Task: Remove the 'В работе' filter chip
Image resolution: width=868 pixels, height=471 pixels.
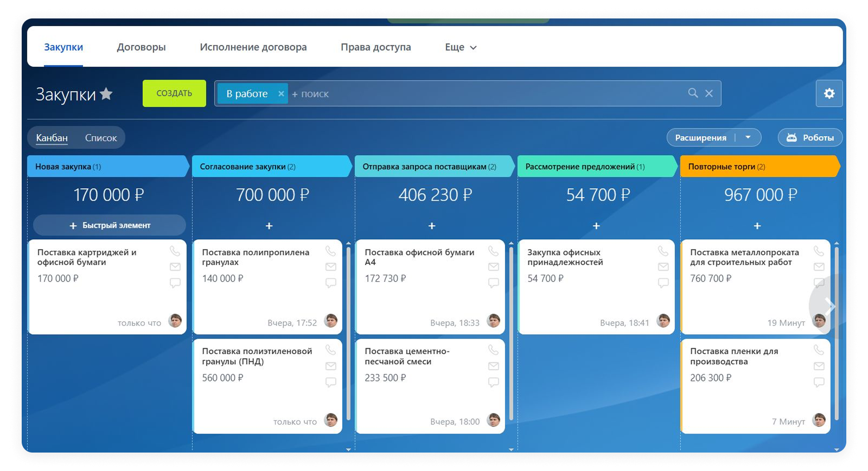Action: click(281, 93)
